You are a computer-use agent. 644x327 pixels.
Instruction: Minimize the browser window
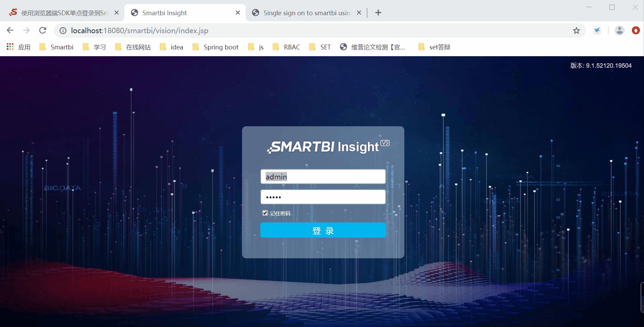point(589,7)
